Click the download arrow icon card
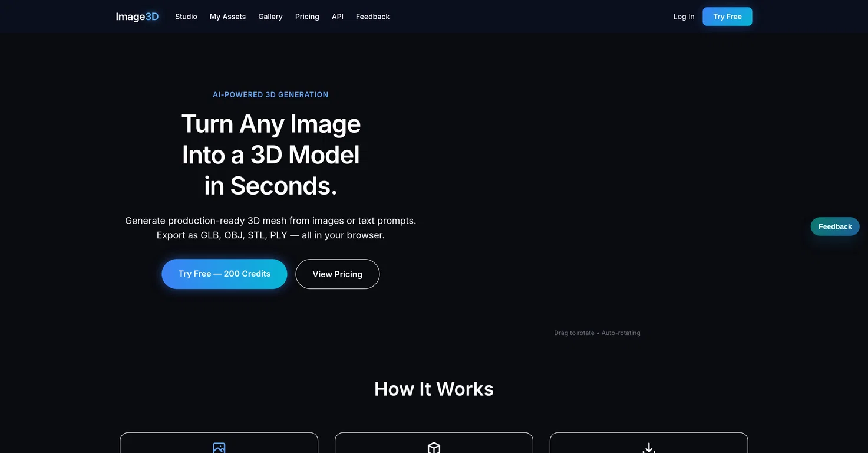The height and width of the screenshot is (453, 868). pos(649,443)
